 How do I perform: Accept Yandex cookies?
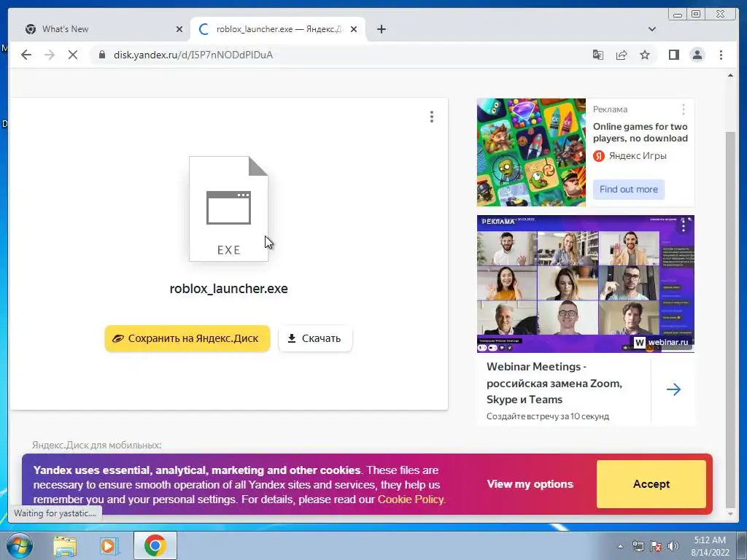[x=651, y=484]
